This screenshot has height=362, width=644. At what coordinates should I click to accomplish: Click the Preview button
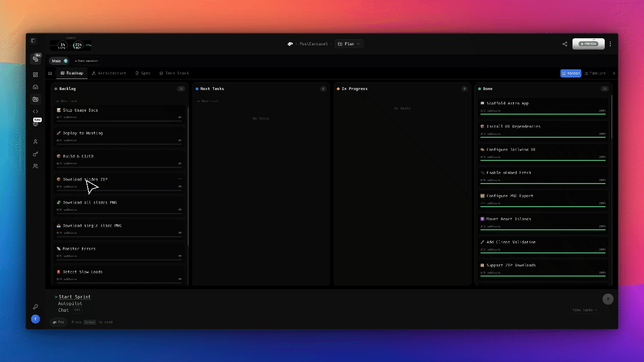pos(589,44)
